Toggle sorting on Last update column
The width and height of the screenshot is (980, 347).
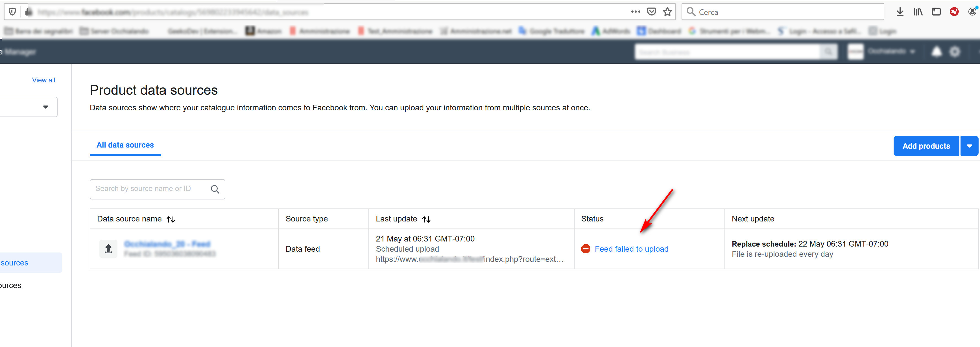(x=427, y=219)
